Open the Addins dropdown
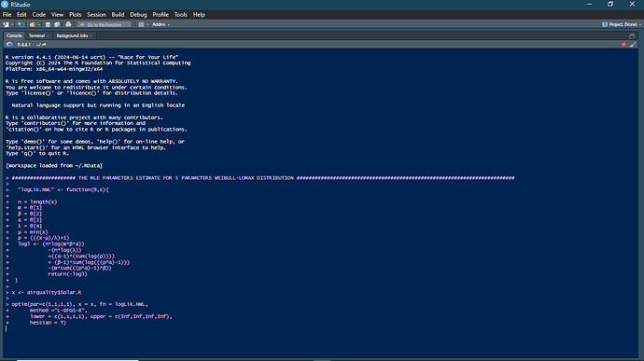The image size is (644, 361). [161, 24]
